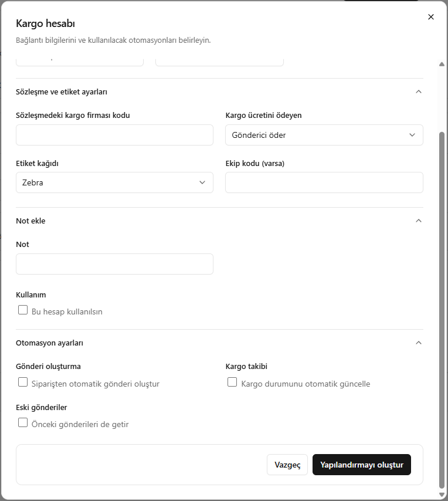Close the Kargo hesabı dialog

point(431,17)
